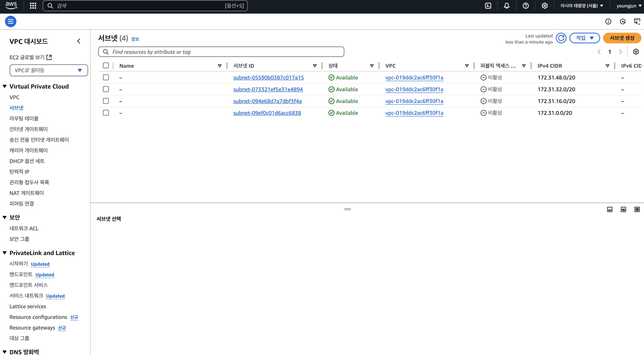Open 보안 그룹 in sidebar
This screenshot has height=355, width=644.
click(19, 239)
